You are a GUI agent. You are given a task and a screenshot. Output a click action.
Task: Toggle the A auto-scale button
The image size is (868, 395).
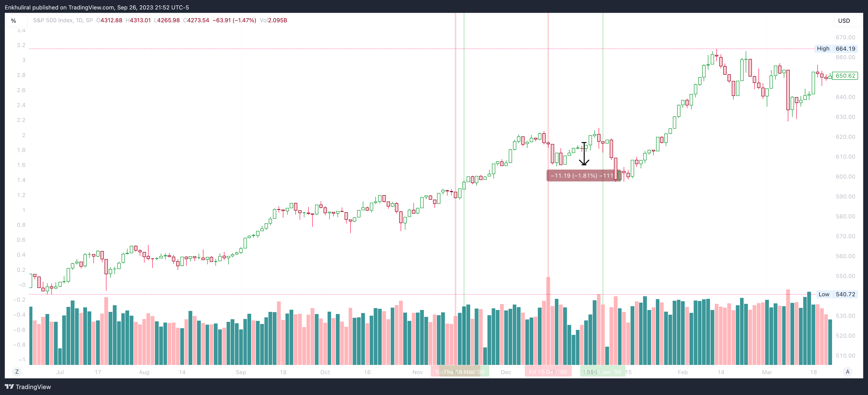pyautogui.click(x=847, y=372)
